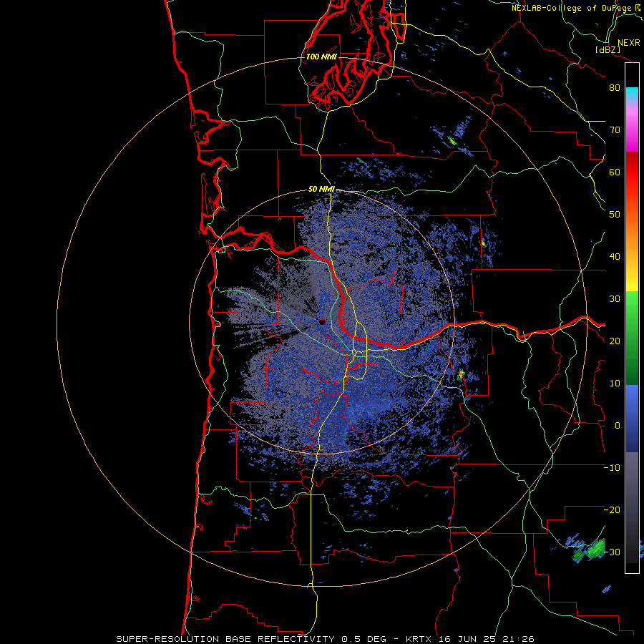Click the NEXR label above the scale
The width and height of the screenshot is (644, 644).
coord(628,43)
